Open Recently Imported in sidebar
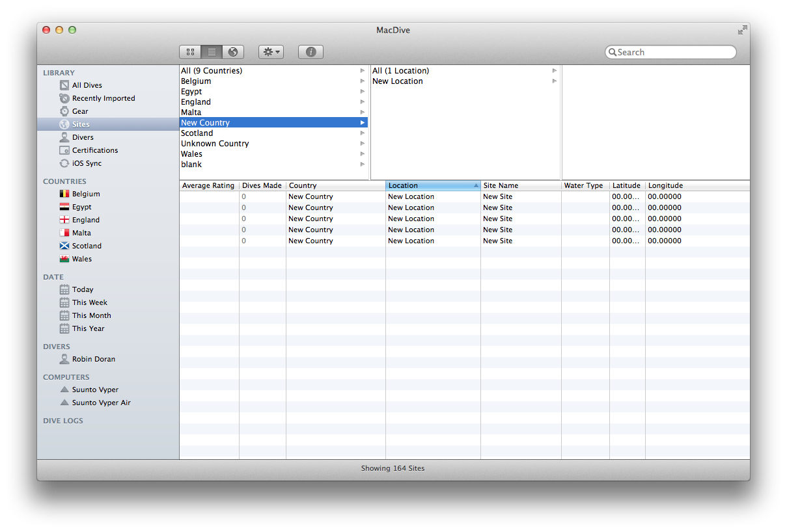This screenshot has height=532, width=787. tap(103, 98)
